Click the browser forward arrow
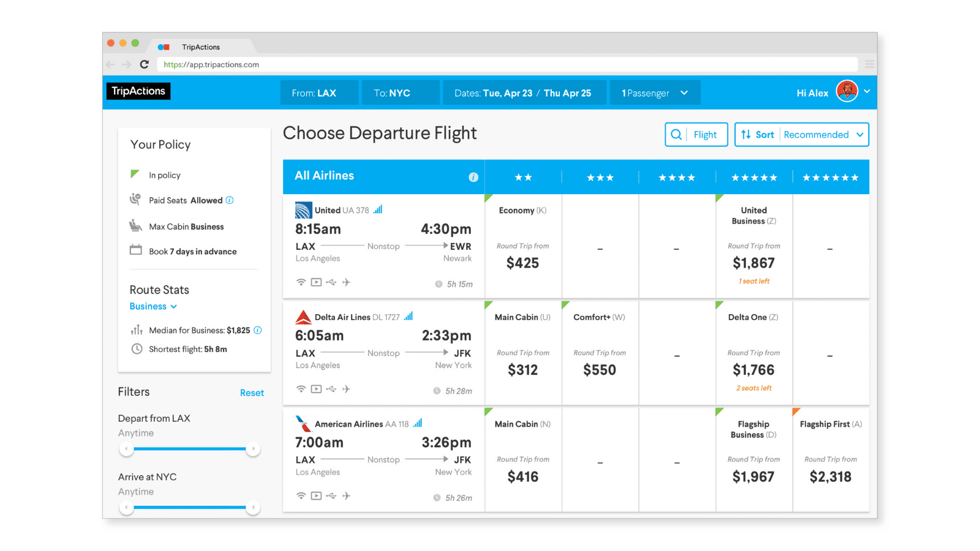Viewport: 980px width, 551px height. 126,64
